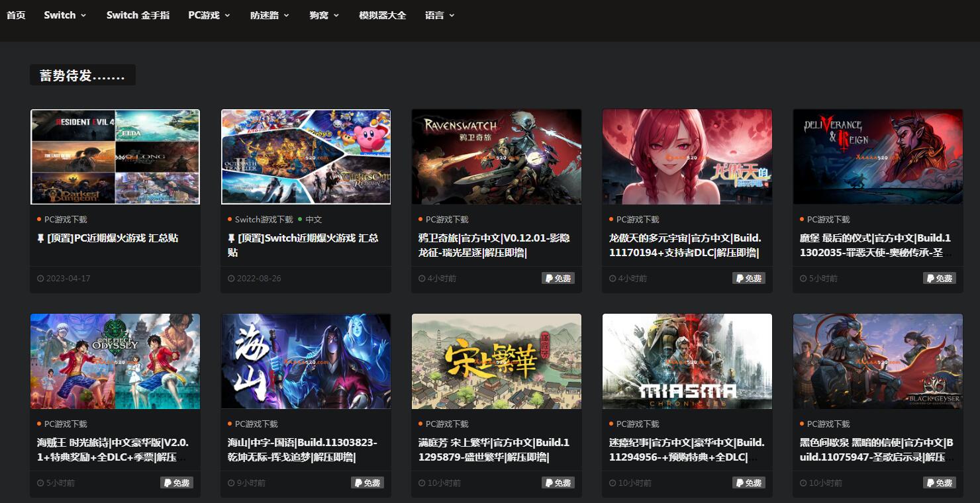The height and width of the screenshot is (503, 980).
Task: Click the Switch游戏下载 category tag
Action: click(264, 220)
